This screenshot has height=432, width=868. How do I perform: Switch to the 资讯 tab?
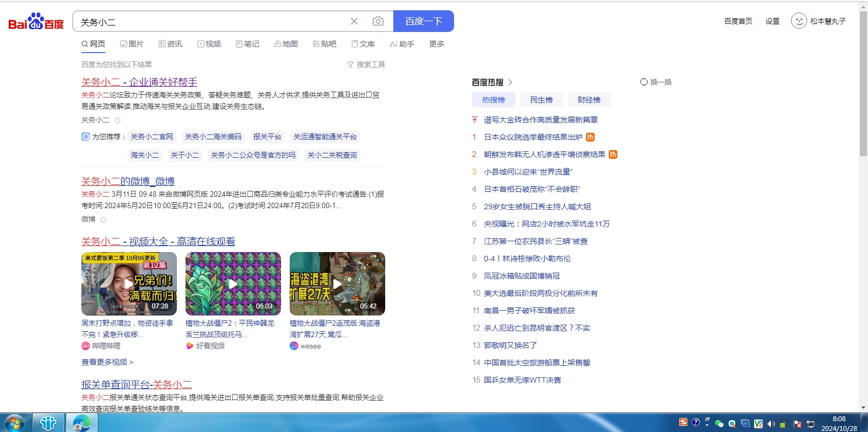click(170, 44)
